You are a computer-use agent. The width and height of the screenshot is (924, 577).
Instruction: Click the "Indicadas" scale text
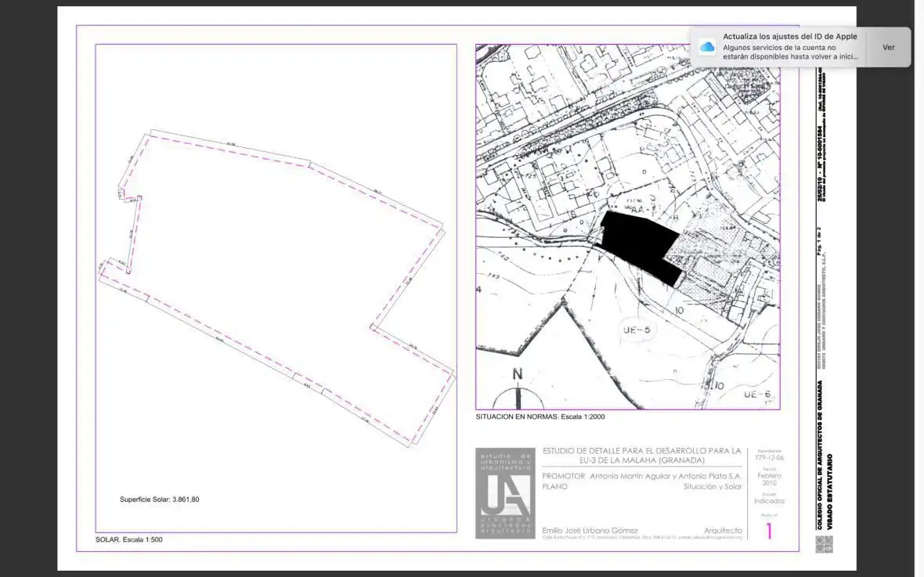pos(769,501)
